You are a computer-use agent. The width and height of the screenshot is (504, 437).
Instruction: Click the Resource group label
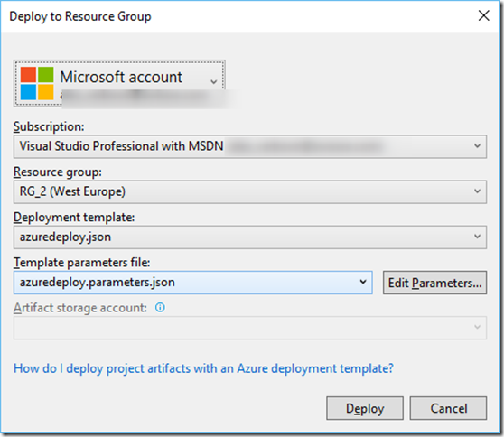pos(58,172)
